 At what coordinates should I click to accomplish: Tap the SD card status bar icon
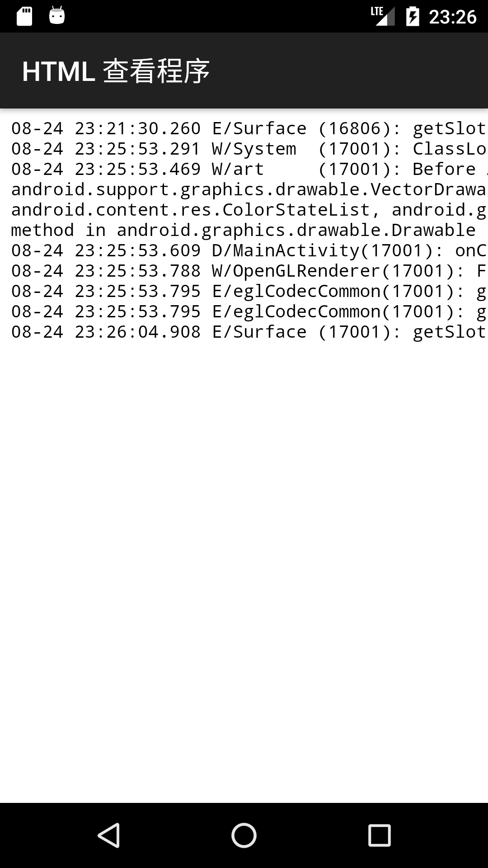click(x=24, y=16)
